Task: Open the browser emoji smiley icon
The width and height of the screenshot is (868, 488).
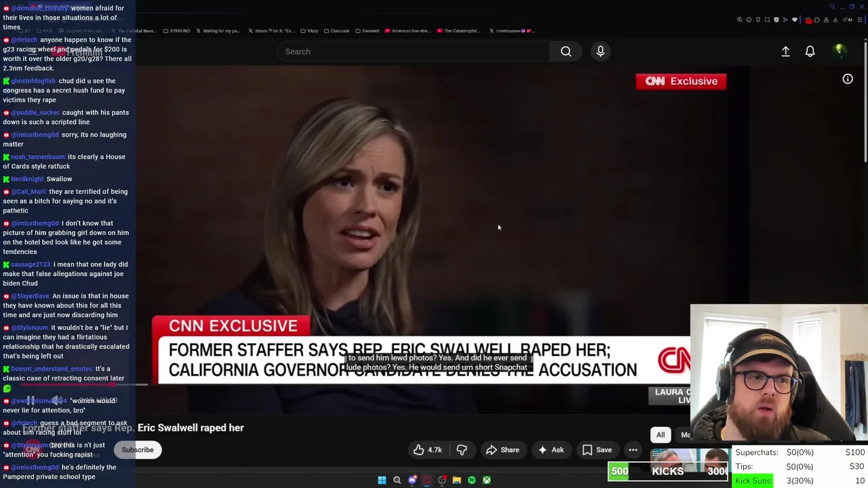Action: click(749, 20)
